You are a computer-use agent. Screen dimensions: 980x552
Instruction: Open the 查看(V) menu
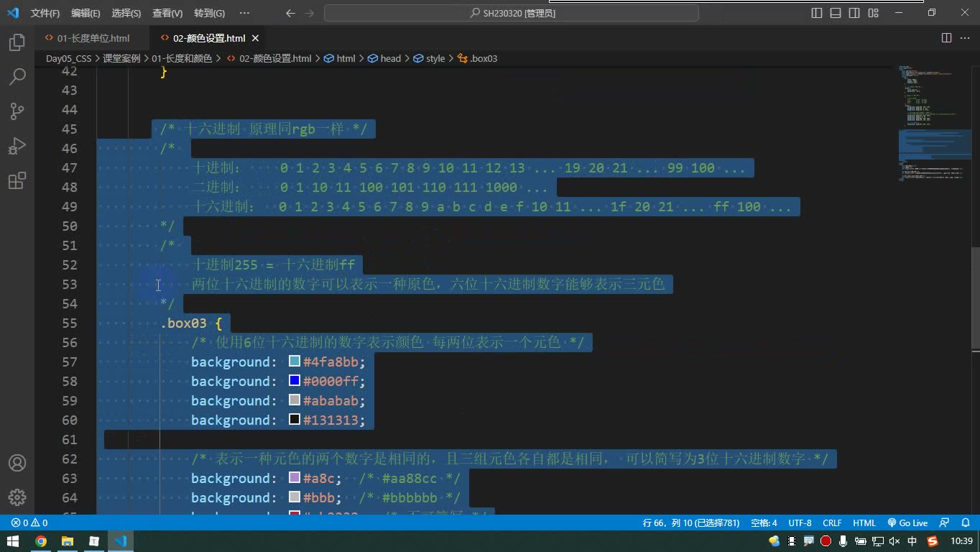coord(167,13)
